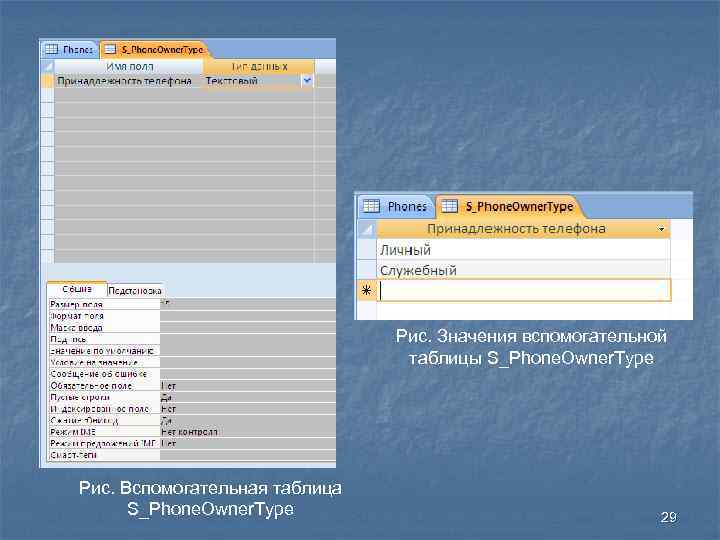Click Сжатие Юникод value Да
Image resolution: width=720 pixels, height=540 pixels.
click(x=248, y=420)
